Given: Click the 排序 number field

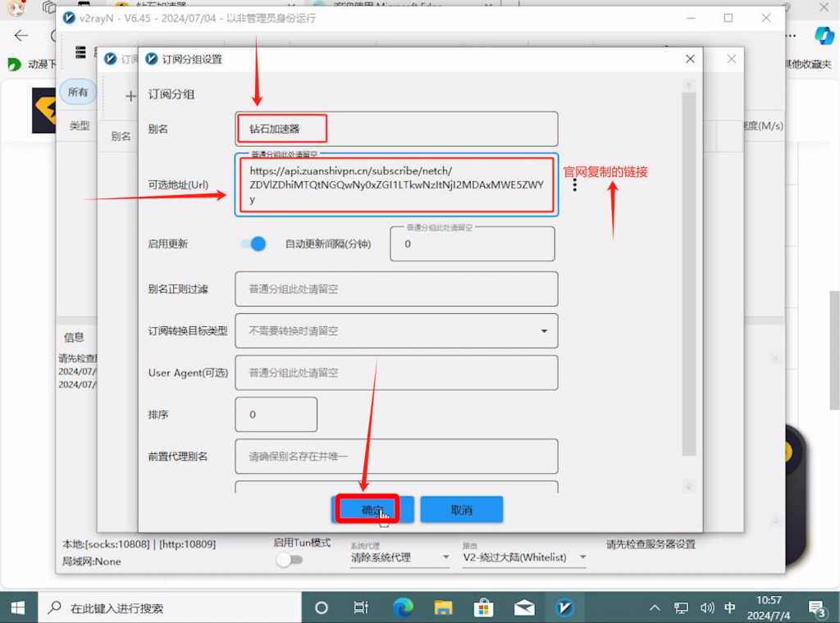Looking at the screenshot, I should coord(276,414).
